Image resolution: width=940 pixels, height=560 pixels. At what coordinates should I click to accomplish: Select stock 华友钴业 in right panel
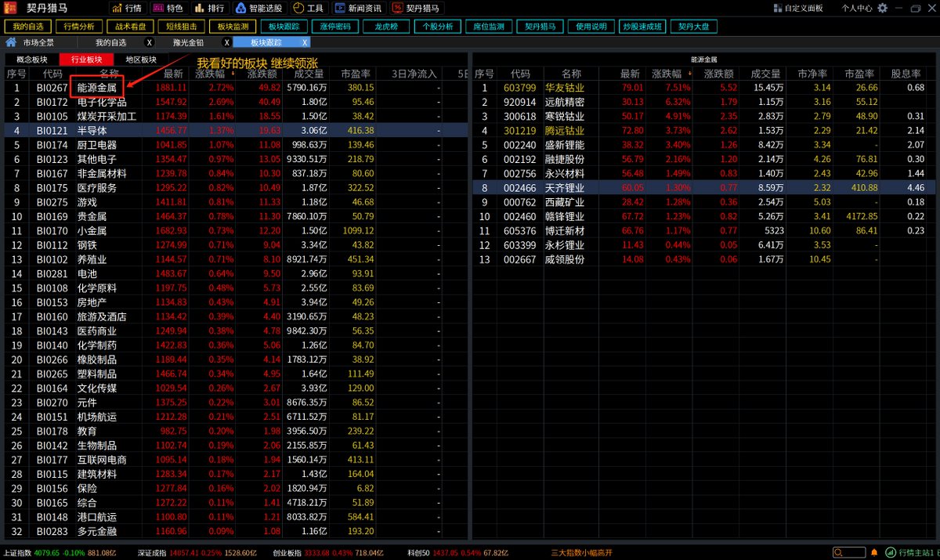coord(703,88)
